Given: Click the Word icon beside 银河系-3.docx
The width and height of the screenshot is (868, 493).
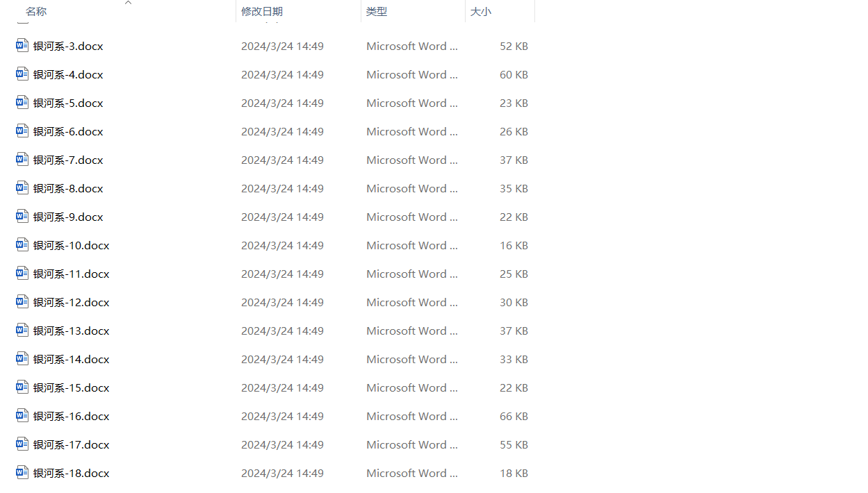Looking at the screenshot, I should (21, 45).
